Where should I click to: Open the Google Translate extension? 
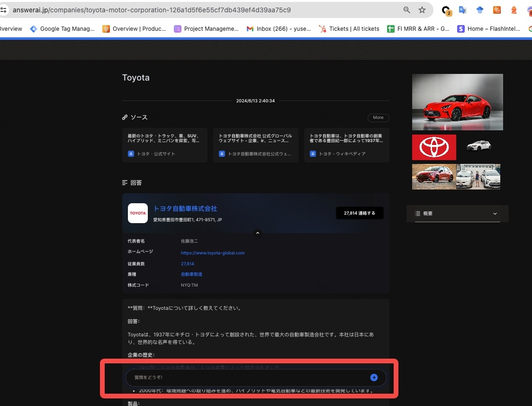(x=462, y=10)
